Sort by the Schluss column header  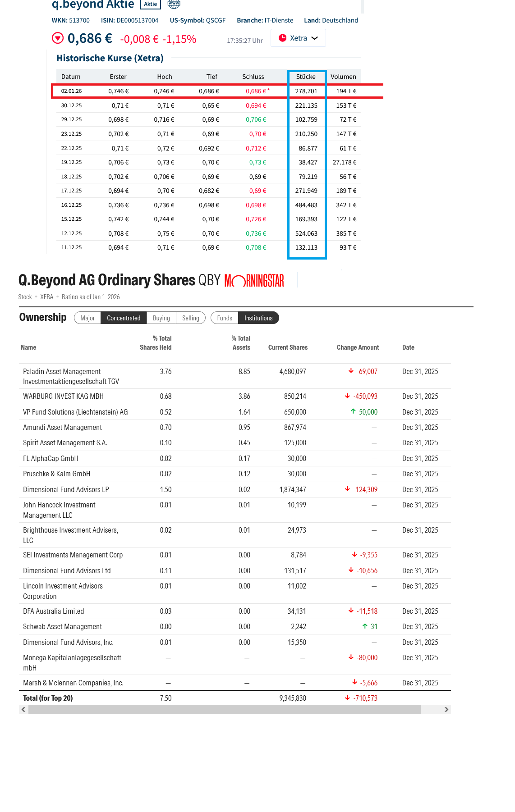[x=253, y=77]
